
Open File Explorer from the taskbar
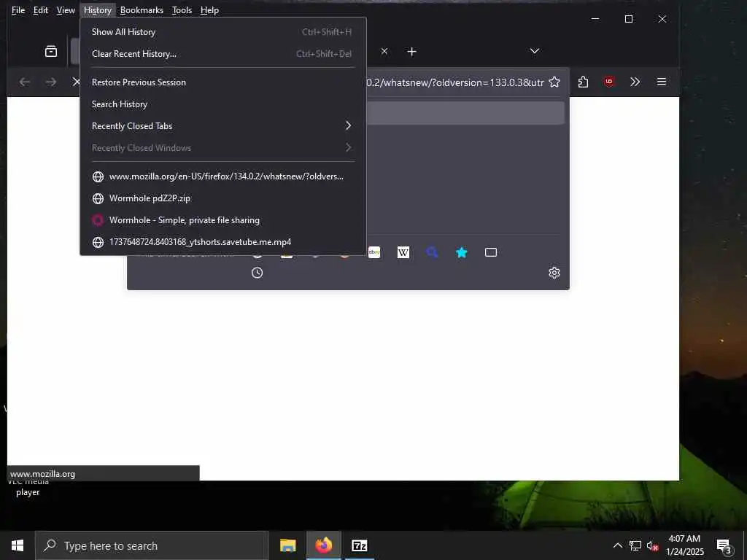tap(287, 545)
